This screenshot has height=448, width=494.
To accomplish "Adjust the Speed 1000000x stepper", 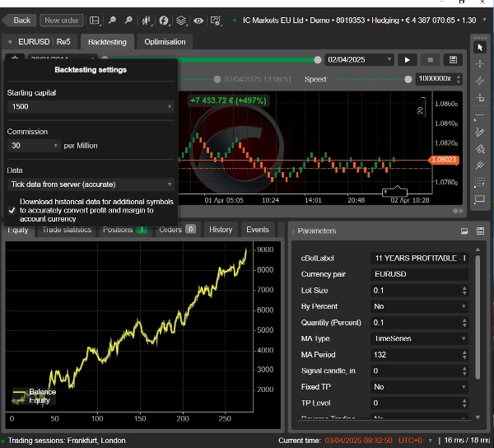I will click(x=459, y=79).
